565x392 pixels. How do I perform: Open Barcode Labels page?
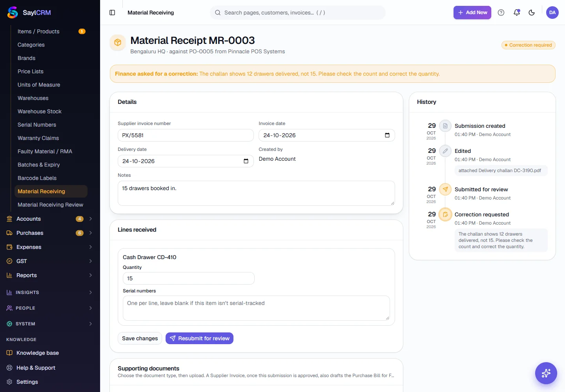[x=51, y=178]
